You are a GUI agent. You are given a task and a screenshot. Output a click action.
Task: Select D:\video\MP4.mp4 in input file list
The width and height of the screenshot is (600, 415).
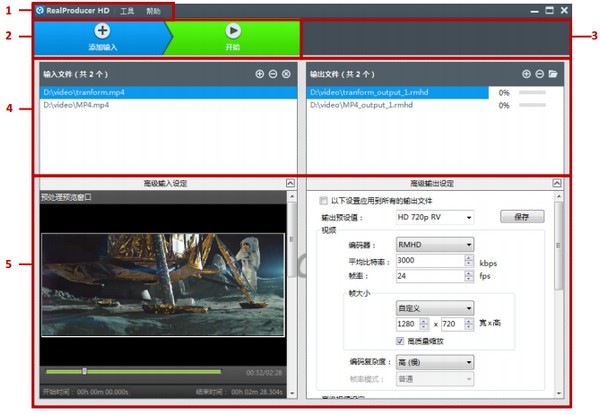coord(77,104)
